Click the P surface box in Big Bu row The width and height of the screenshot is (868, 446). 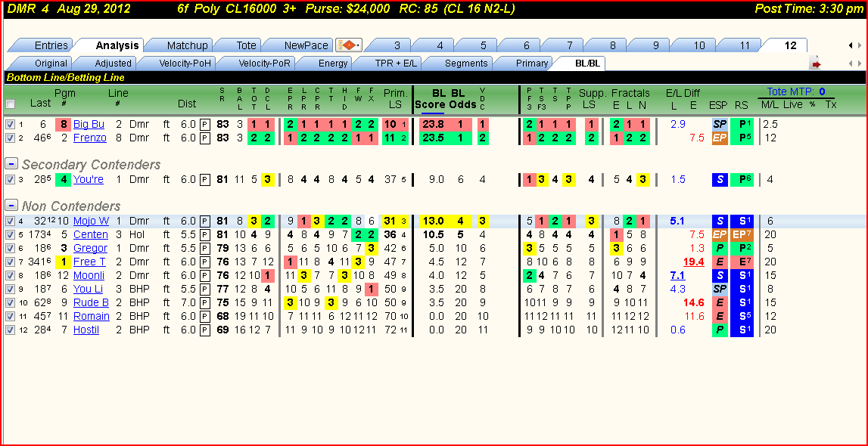(205, 124)
